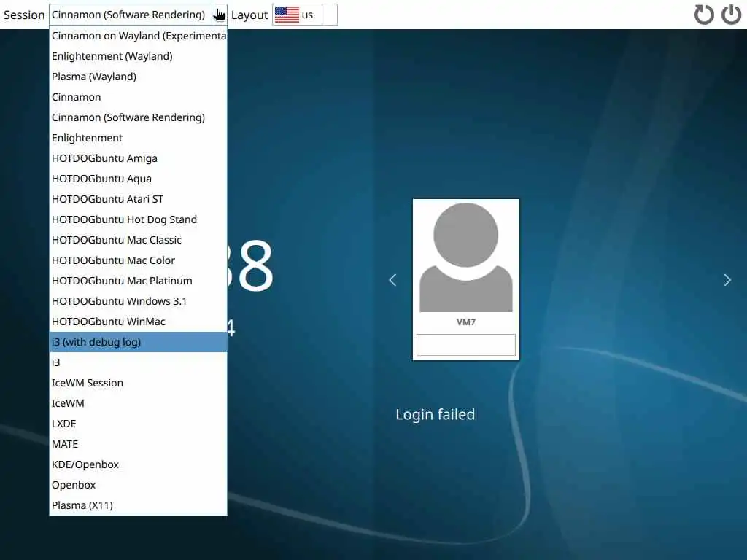Select the VM7 user avatar
Viewport: 747px width, 560px height.
click(x=466, y=257)
